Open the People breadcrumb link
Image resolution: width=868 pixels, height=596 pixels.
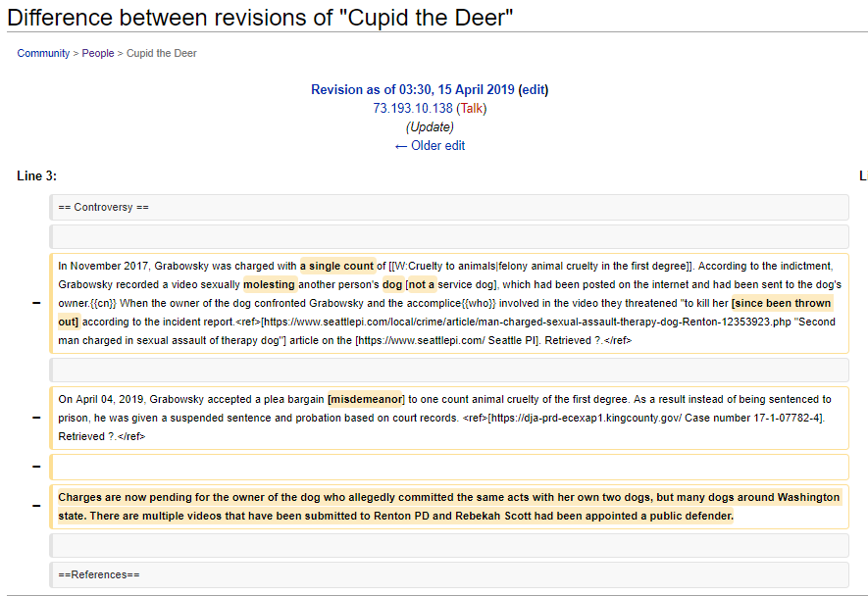(x=98, y=53)
